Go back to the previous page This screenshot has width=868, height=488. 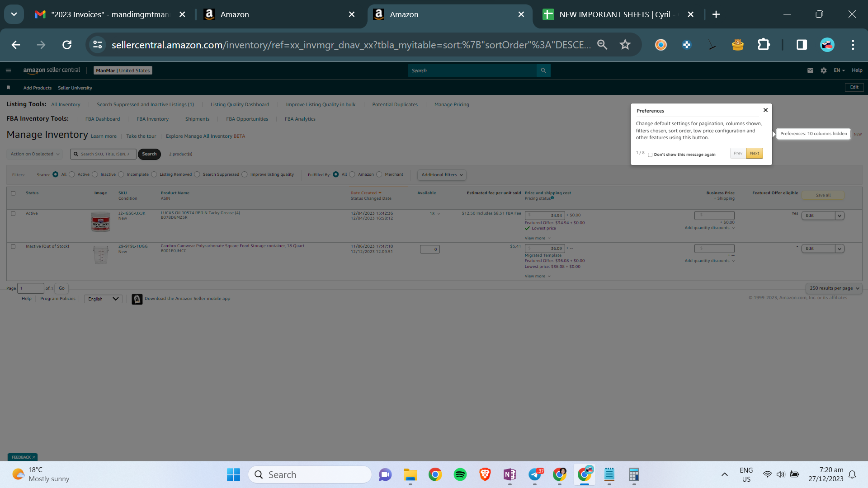tap(16, 45)
